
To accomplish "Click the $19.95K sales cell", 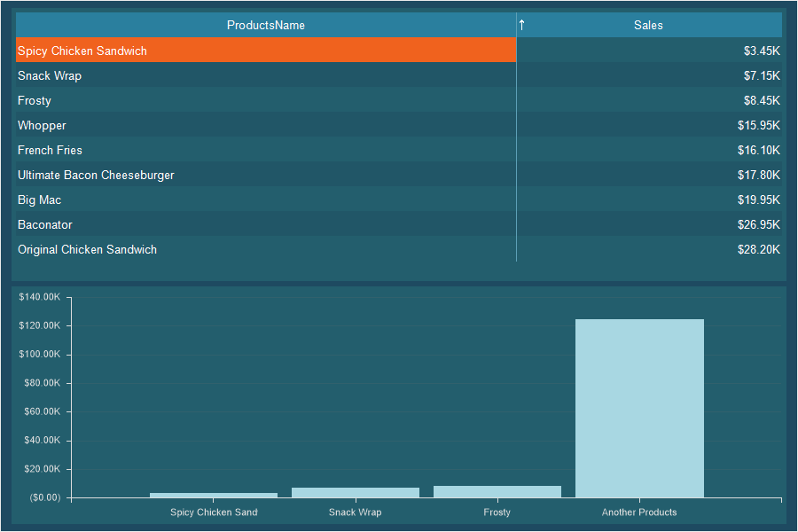I will [x=758, y=199].
